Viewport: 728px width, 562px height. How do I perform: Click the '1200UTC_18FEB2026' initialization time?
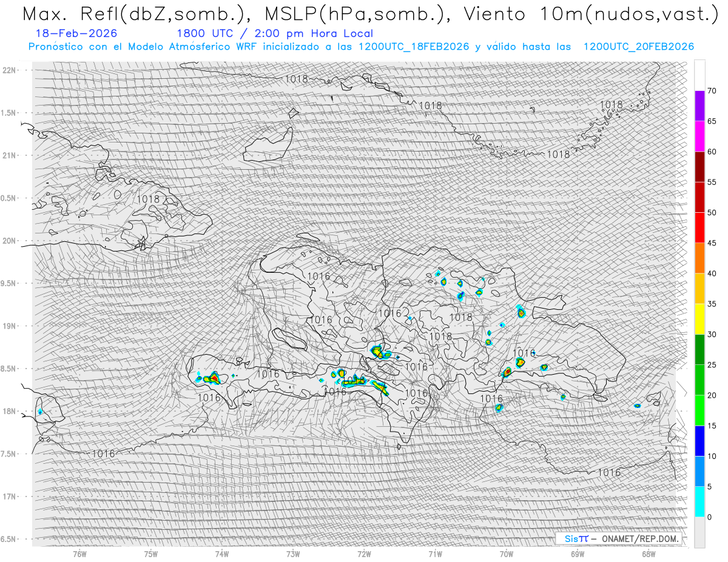414,47
